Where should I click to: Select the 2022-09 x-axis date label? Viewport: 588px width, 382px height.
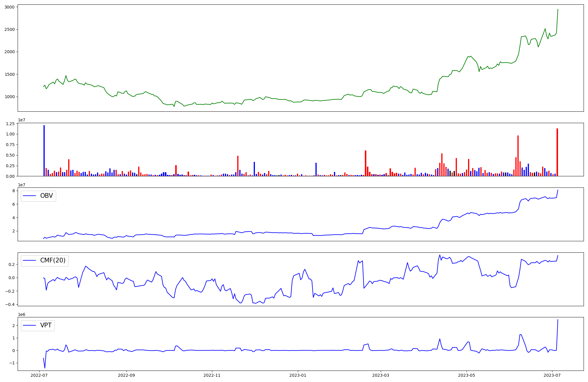click(126, 375)
